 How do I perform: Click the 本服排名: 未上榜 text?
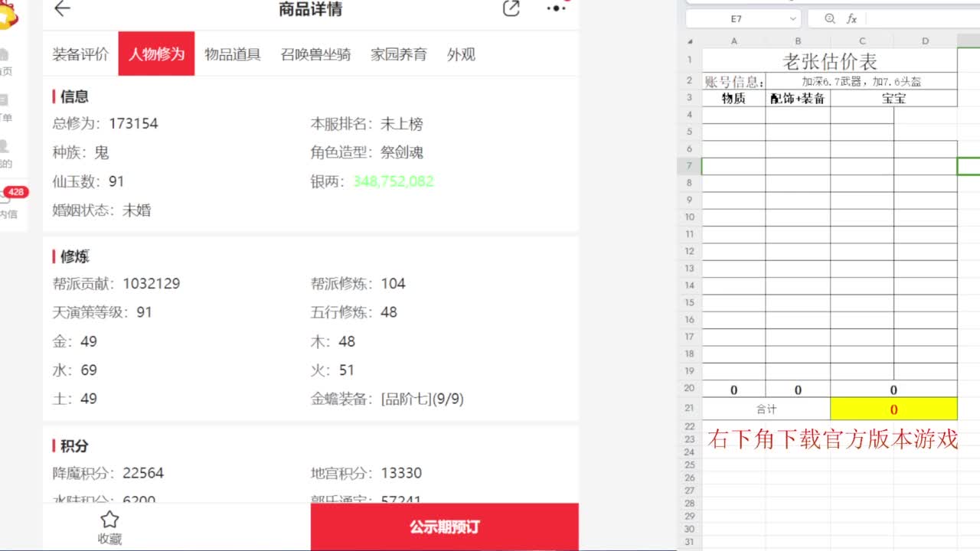pyautogui.click(x=366, y=124)
